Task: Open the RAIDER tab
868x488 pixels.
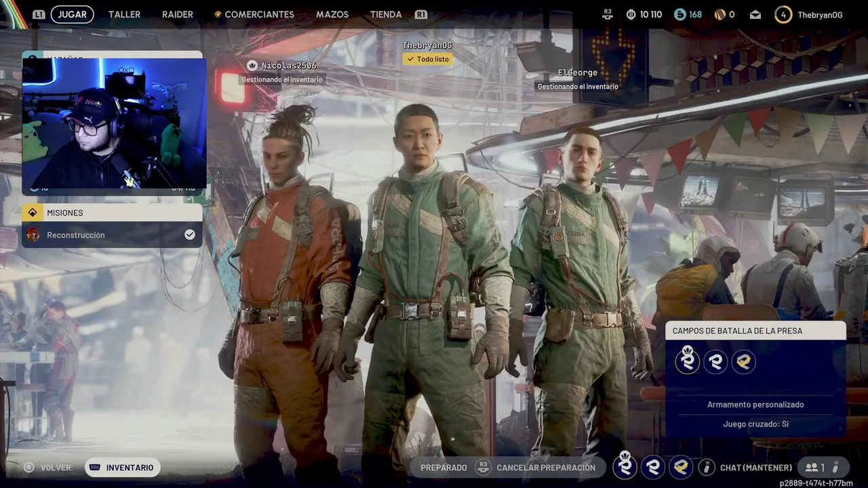Action: 178,14
